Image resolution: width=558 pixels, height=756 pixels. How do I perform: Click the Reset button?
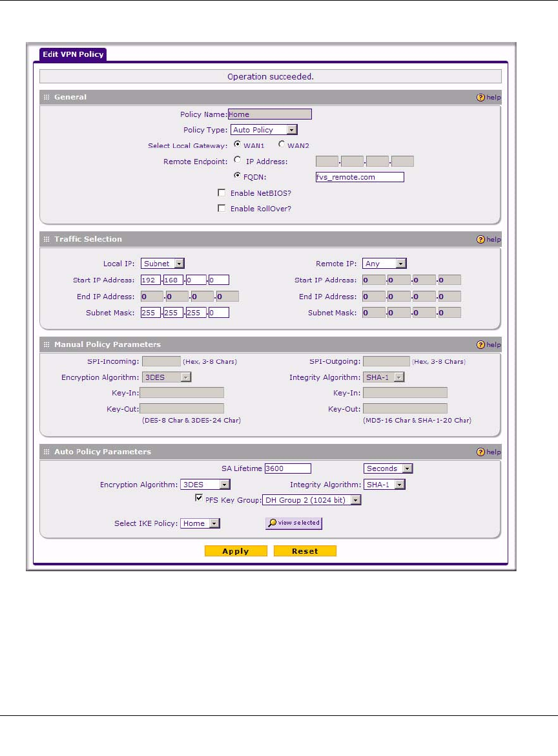point(305,551)
